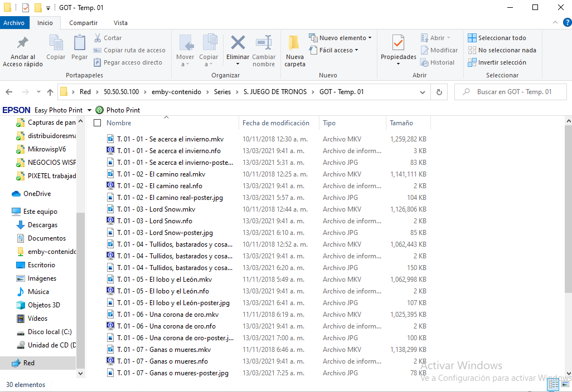Toggle the select-all checkbox beside Nombre header
The width and height of the screenshot is (572, 392).
(x=98, y=123)
